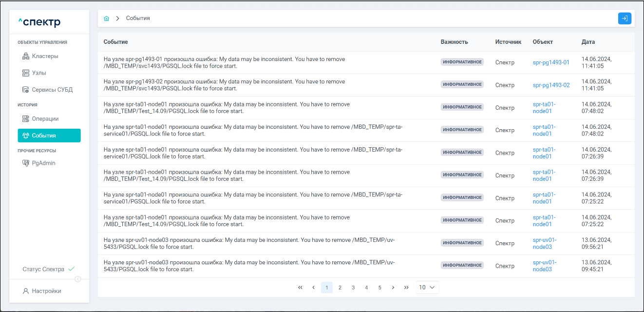The height and width of the screenshot is (312, 644).
Task: Expand rows-per-page dropdown showing 10
Action: tap(428, 288)
